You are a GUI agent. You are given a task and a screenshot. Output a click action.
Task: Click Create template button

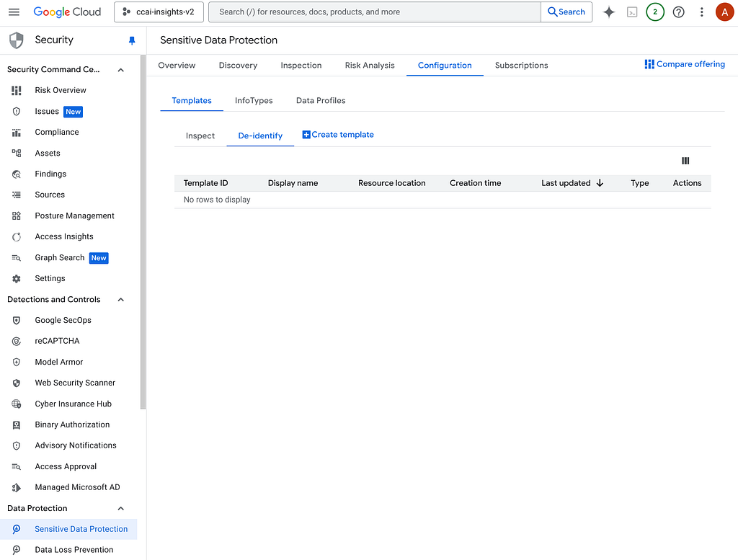(338, 135)
